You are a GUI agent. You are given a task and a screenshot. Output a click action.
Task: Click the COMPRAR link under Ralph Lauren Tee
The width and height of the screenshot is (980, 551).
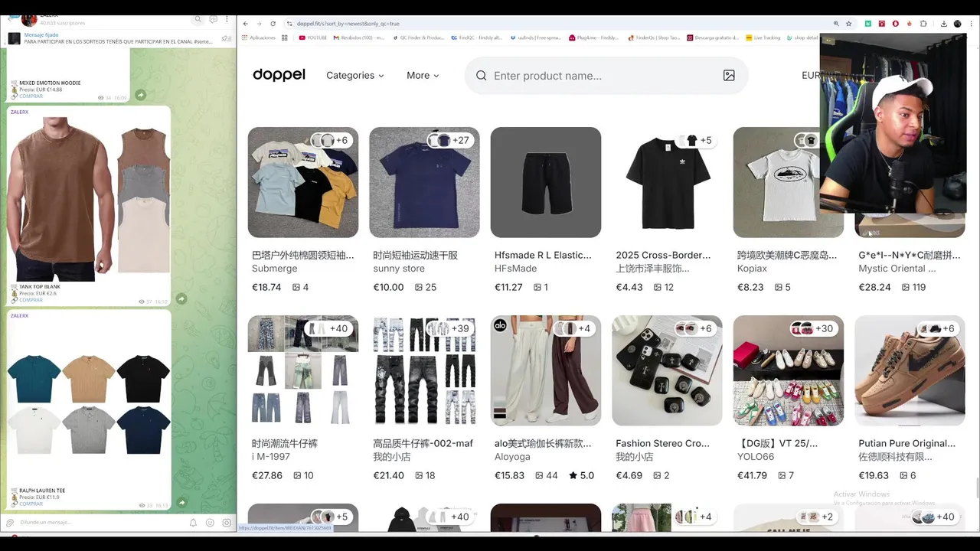[x=31, y=504]
